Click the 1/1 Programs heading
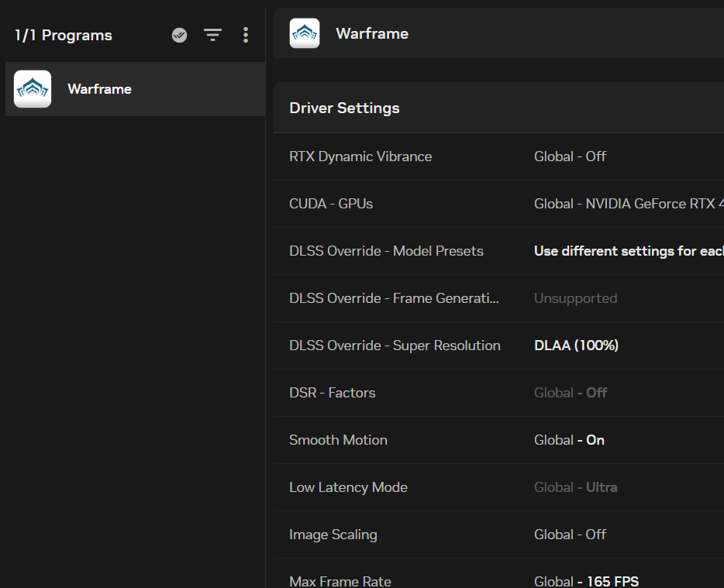The image size is (724, 588). coord(64,36)
